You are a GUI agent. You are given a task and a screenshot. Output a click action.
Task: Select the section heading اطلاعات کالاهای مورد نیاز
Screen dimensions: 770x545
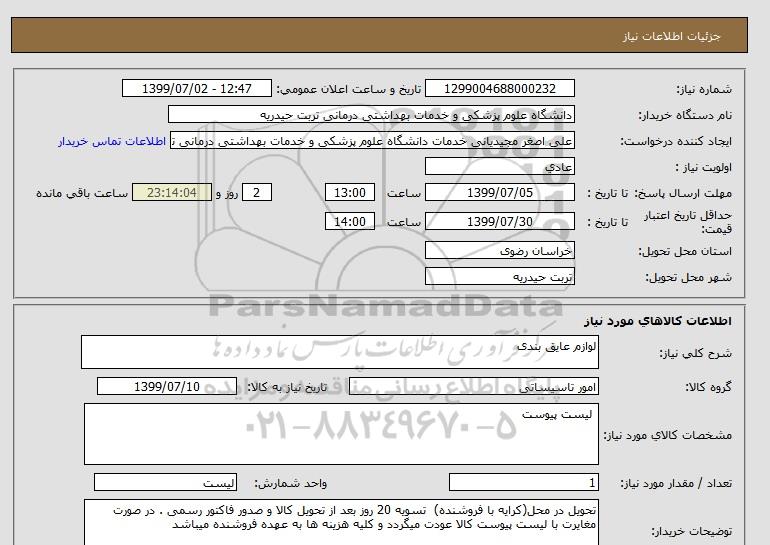(658, 321)
